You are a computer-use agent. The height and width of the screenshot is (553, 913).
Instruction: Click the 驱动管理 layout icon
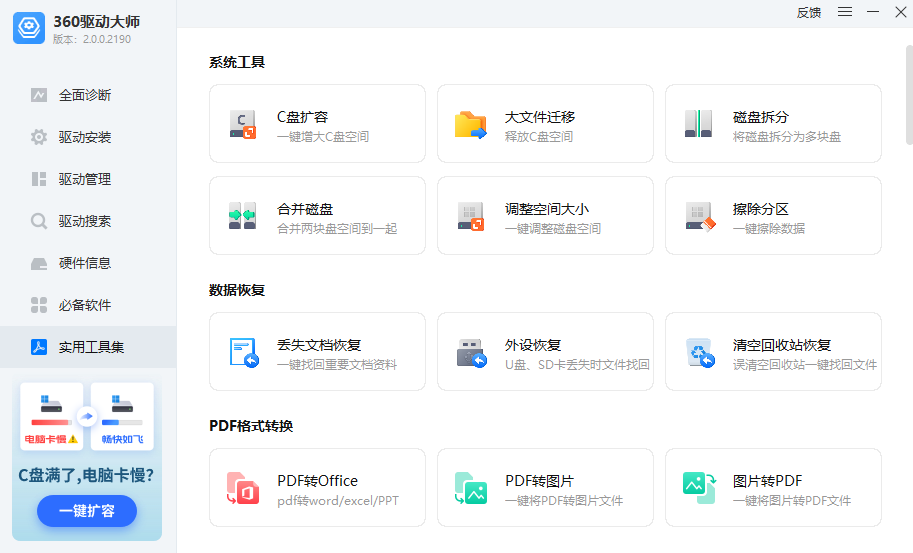[39, 179]
